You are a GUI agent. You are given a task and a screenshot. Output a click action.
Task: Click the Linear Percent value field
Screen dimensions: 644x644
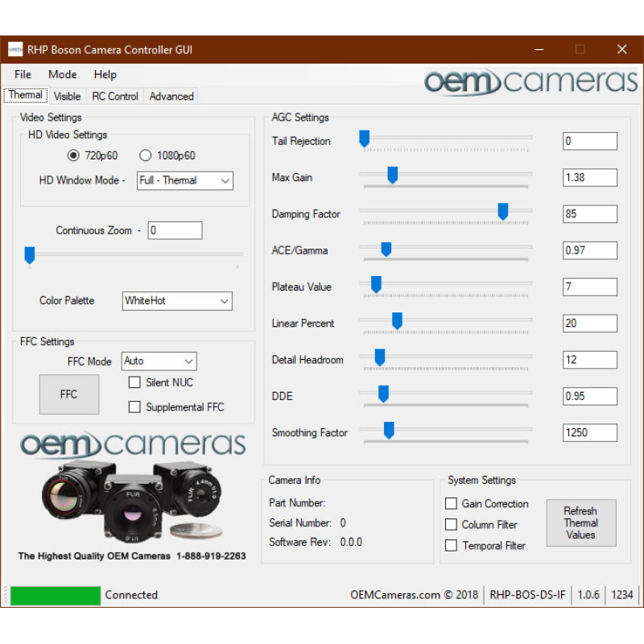pyautogui.click(x=590, y=324)
